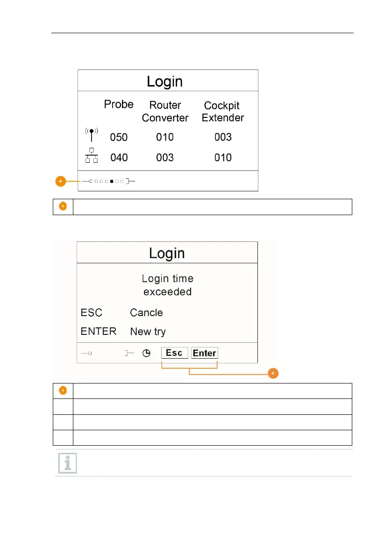Screen dimensions: 392x557
Task: Click the orange marker below Esc/Enter buttons
Action: point(273,373)
